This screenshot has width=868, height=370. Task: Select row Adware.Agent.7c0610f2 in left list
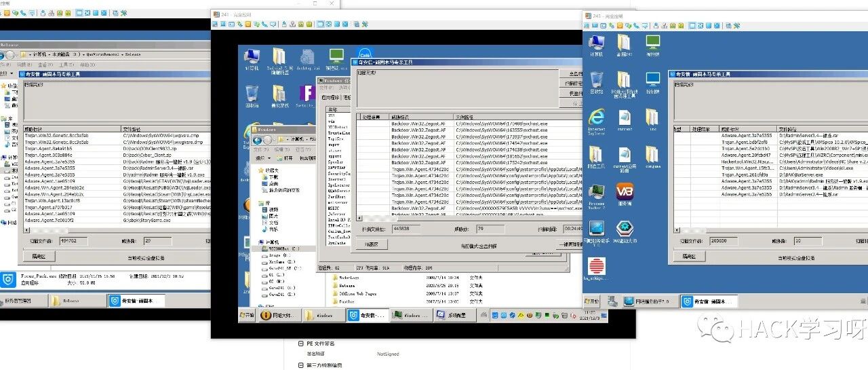[x=117, y=220]
